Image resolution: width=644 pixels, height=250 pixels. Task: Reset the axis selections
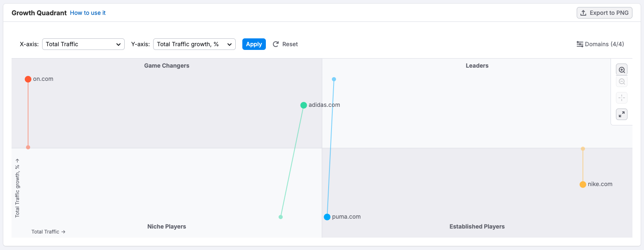point(285,44)
